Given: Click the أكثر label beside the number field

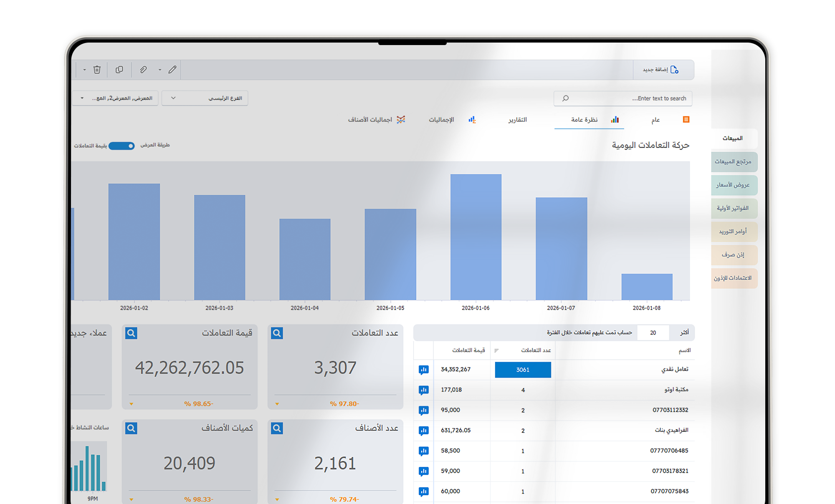Looking at the screenshot, I should click(x=684, y=333).
